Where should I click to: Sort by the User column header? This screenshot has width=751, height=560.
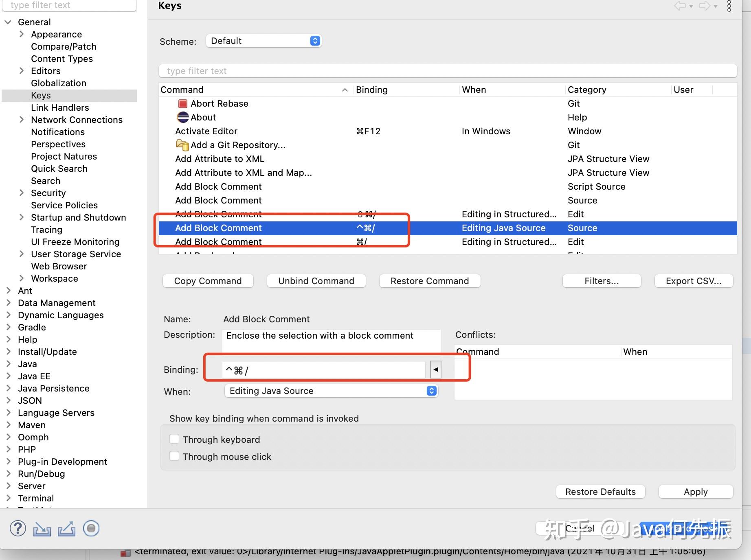click(x=692, y=90)
